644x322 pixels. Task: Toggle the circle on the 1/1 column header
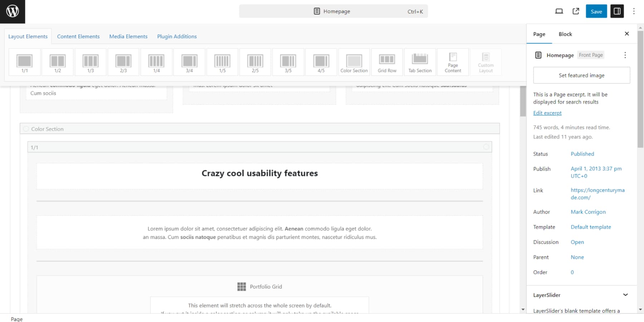[486, 147]
